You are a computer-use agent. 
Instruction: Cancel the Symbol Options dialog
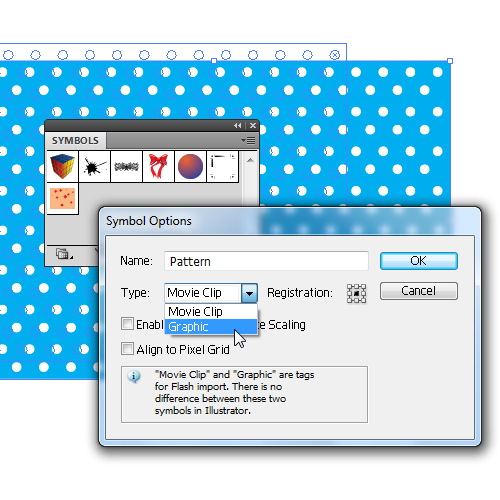tap(419, 291)
